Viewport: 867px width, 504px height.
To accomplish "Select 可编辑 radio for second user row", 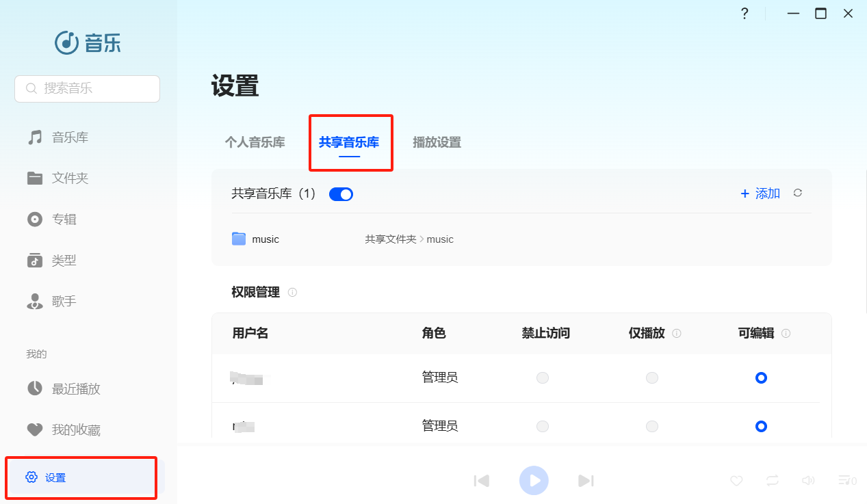I will coord(761,426).
